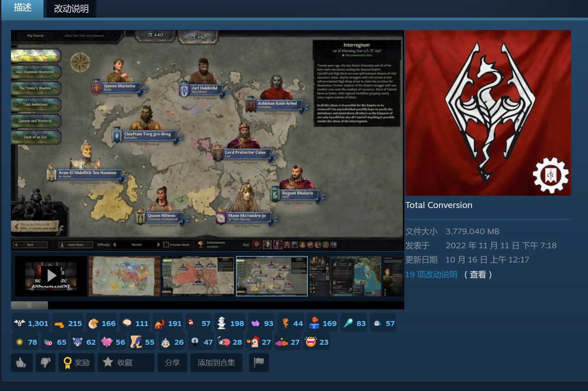Click the 2E 440 start date tab
The height and width of the screenshot is (391, 588).
point(155,35)
